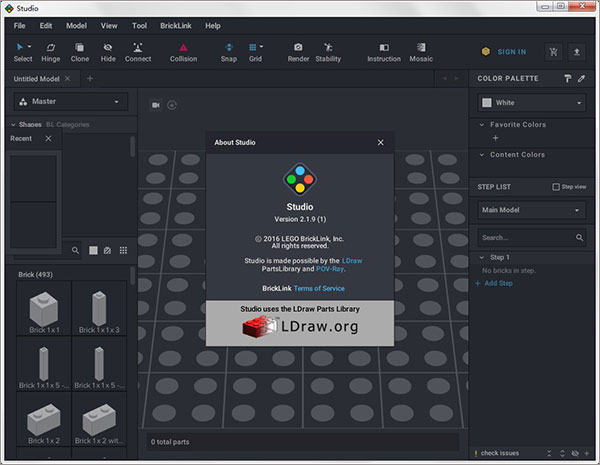
Task: Collapse the Content Colors section
Action: point(482,155)
